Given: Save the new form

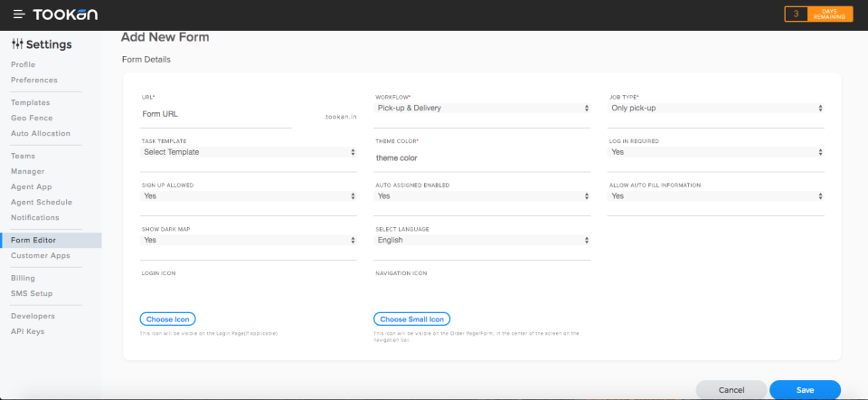Looking at the screenshot, I should click(x=805, y=389).
